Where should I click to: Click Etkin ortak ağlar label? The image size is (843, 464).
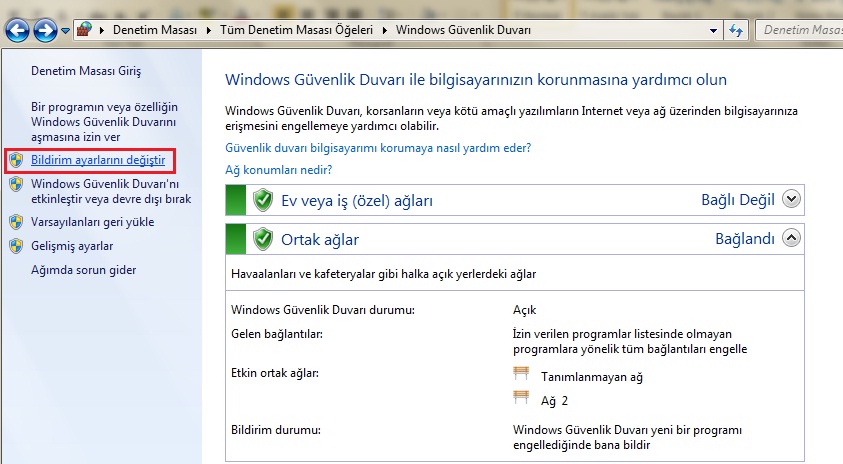[275, 373]
